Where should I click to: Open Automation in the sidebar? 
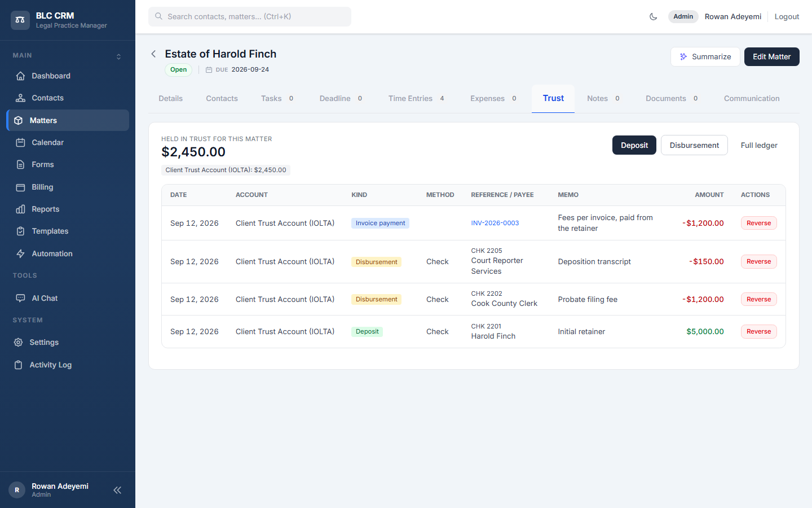68,253
